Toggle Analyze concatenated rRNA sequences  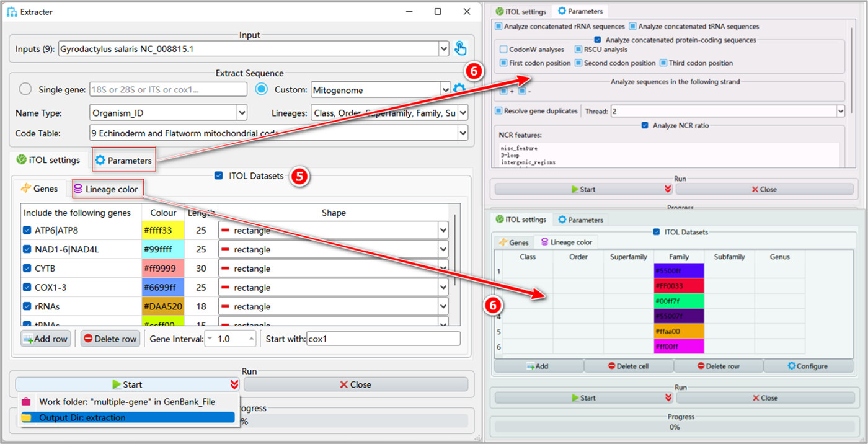[x=498, y=27]
